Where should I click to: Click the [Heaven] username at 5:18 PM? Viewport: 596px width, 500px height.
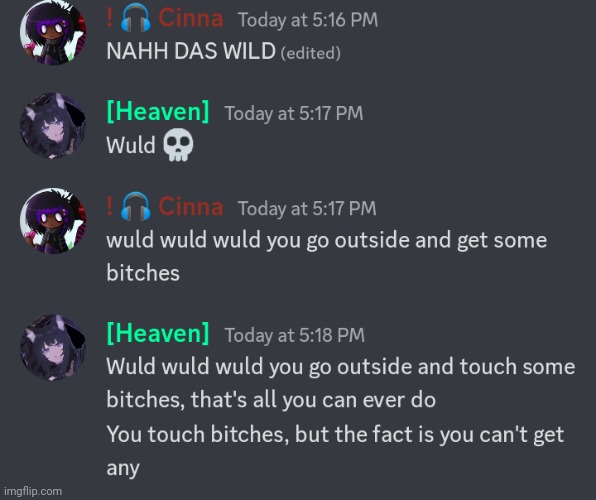pyautogui.click(x=158, y=333)
